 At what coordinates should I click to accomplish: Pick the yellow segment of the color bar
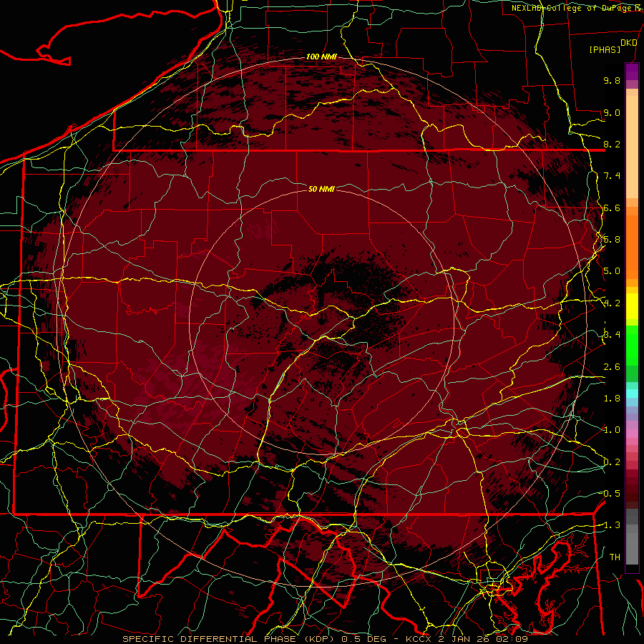tap(632, 306)
